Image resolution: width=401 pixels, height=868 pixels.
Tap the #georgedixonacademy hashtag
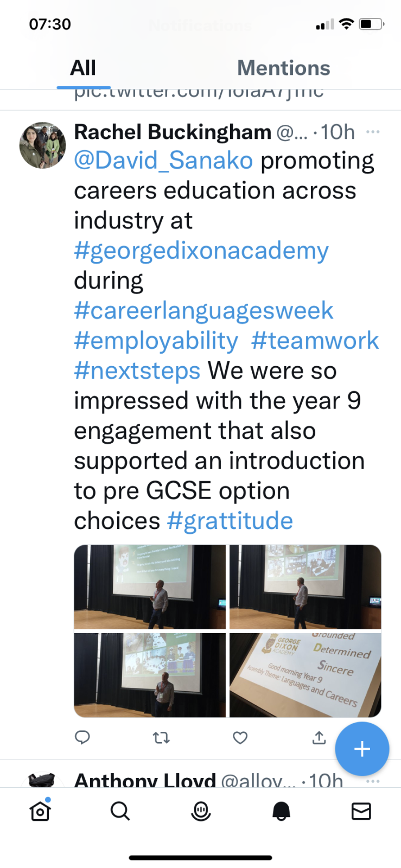coord(201,251)
